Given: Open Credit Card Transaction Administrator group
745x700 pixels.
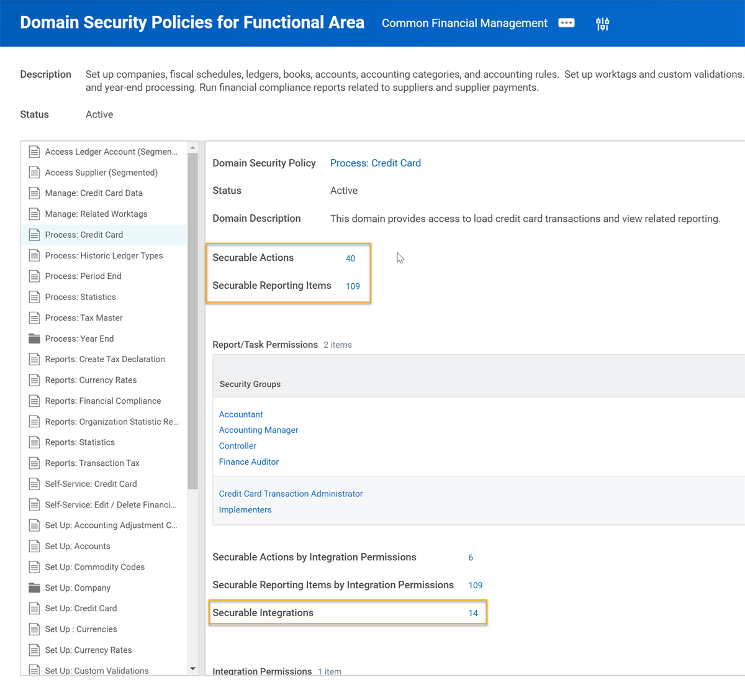Looking at the screenshot, I should pos(291,494).
